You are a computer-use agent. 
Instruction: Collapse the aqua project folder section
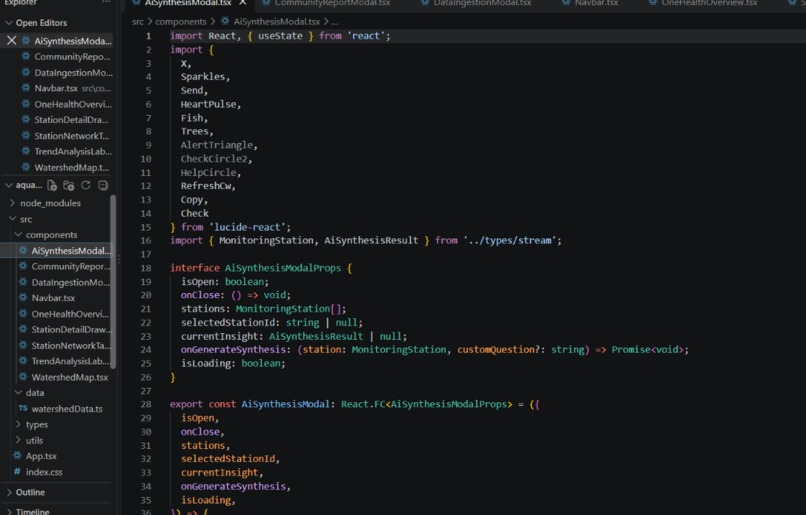click(9, 185)
